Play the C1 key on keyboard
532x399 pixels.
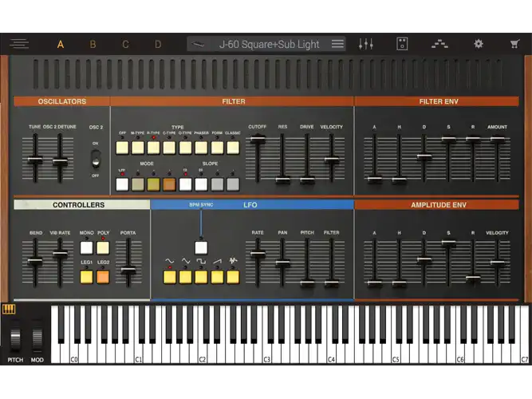[x=138, y=354]
